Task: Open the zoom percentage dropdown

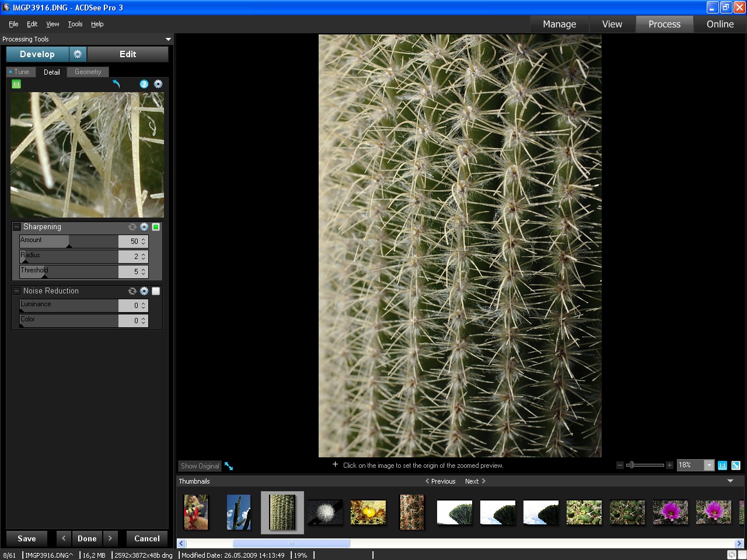Action: point(709,466)
